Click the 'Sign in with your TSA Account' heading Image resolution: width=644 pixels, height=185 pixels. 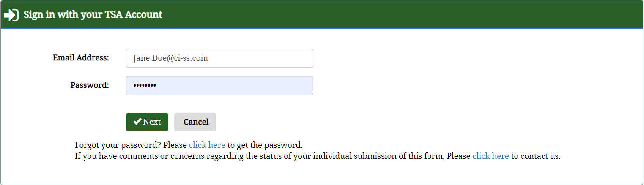(x=93, y=15)
